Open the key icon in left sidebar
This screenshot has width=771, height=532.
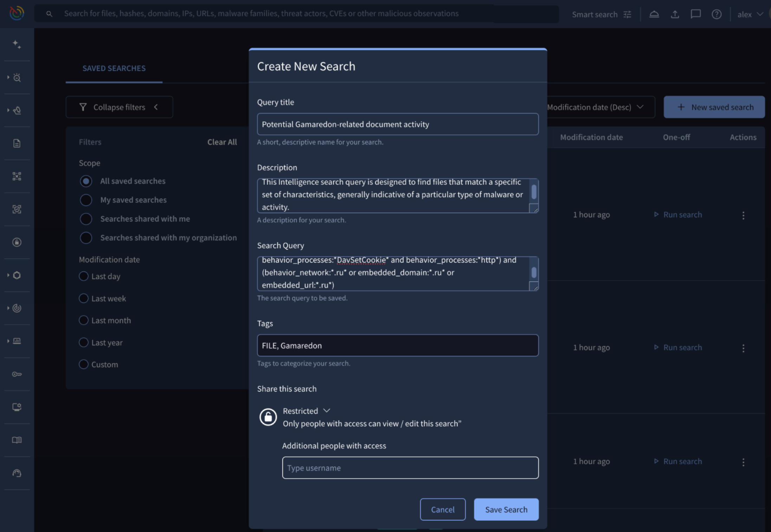pyautogui.click(x=17, y=374)
